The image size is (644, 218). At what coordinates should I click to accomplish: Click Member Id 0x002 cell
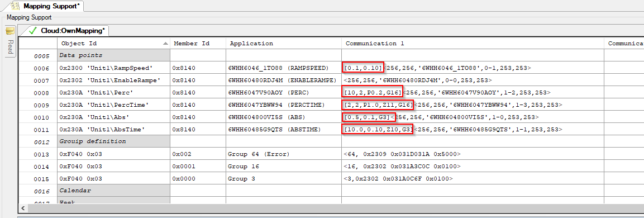point(198,154)
